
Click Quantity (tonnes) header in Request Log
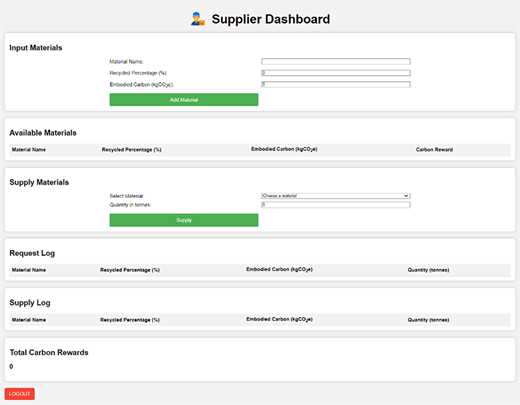pyautogui.click(x=428, y=270)
